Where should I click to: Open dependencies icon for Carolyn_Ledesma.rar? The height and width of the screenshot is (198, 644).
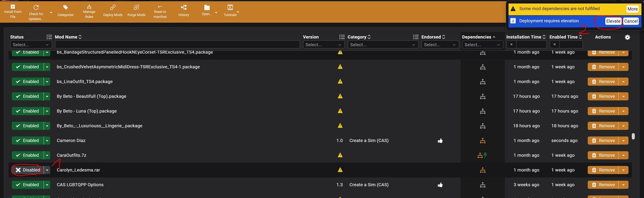click(x=483, y=170)
